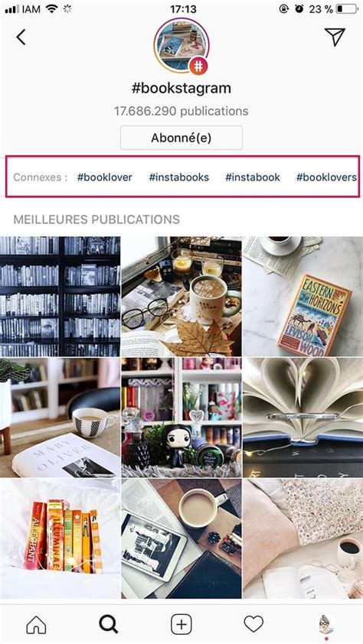The height and width of the screenshot is (644, 363).
Task: Open the #bookstagram hashtag story avatar
Action: tap(181, 46)
